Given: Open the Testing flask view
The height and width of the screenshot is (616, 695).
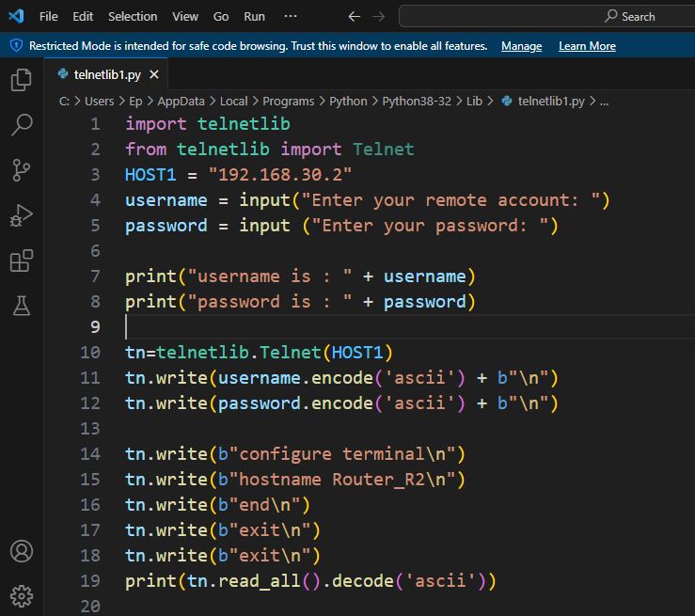Looking at the screenshot, I should (22, 306).
